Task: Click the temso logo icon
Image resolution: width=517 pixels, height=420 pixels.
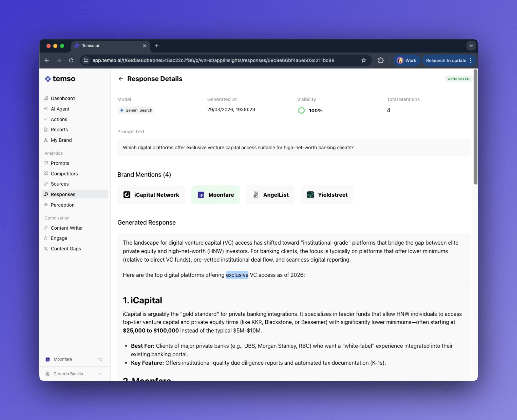Action: (48, 79)
